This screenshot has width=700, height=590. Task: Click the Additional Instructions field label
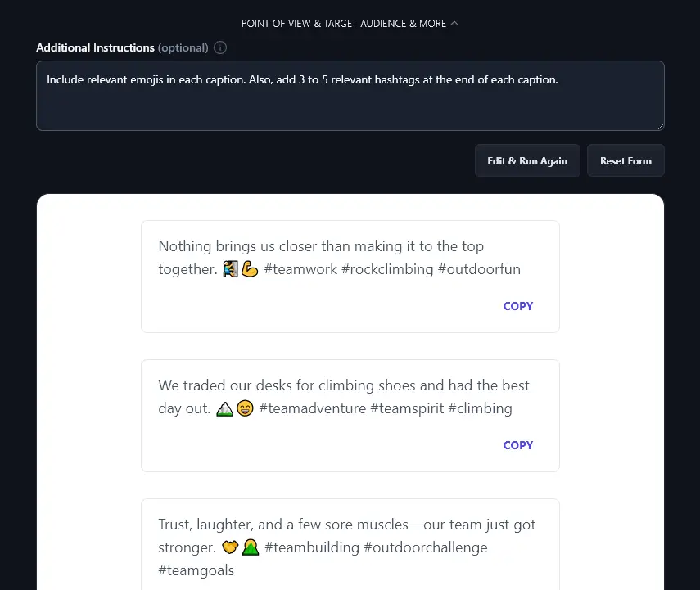coord(95,47)
